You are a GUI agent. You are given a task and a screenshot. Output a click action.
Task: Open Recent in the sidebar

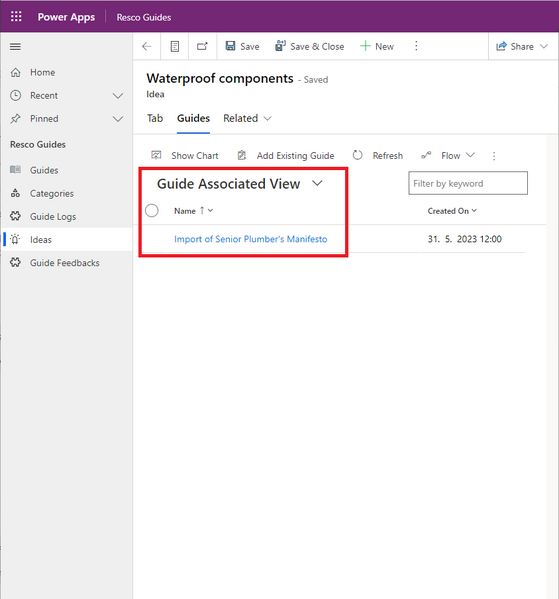(x=44, y=96)
